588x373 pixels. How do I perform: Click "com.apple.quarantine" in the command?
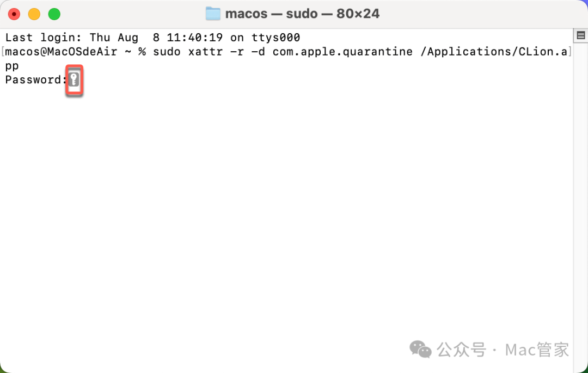coord(342,51)
